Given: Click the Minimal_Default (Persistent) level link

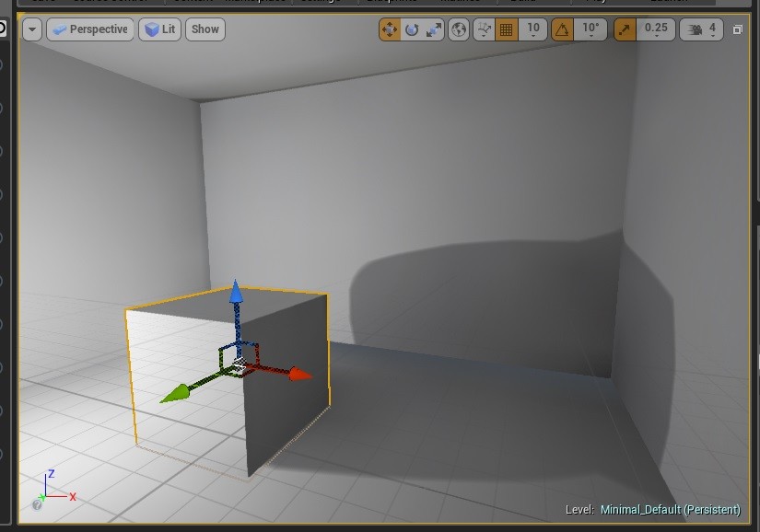Looking at the screenshot, I should 671,510.
